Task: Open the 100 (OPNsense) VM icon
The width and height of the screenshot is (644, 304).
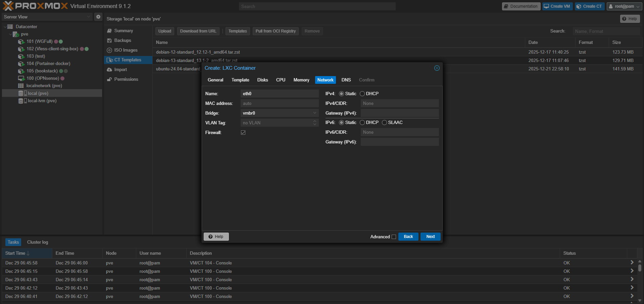Action: click(21, 78)
